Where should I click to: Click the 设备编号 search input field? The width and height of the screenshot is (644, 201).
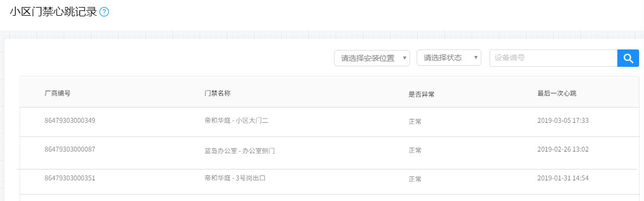pos(554,58)
